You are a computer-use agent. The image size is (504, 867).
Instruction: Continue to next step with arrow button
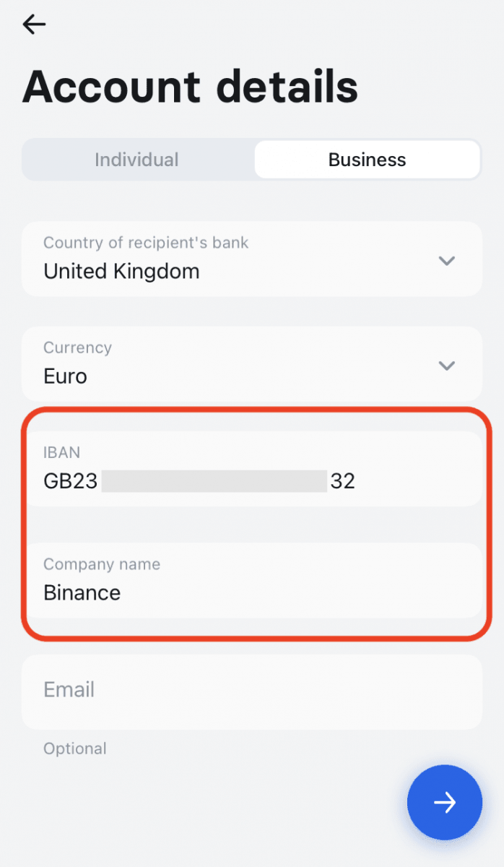(x=445, y=803)
